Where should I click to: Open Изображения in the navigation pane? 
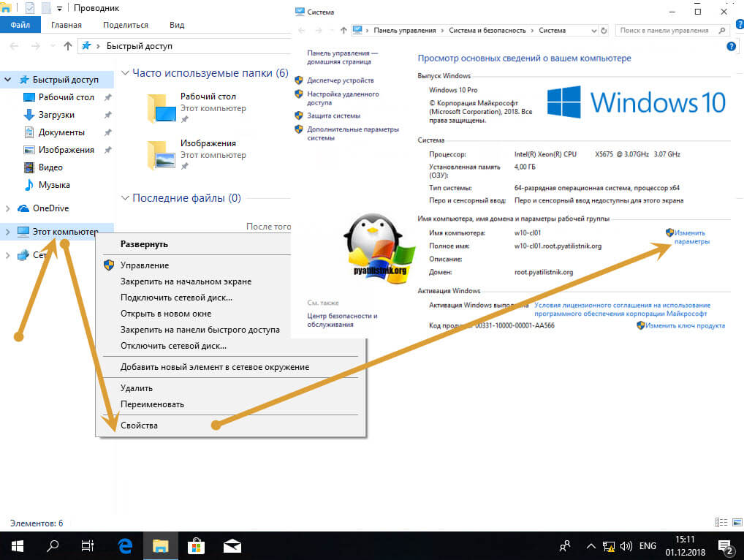pos(67,150)
